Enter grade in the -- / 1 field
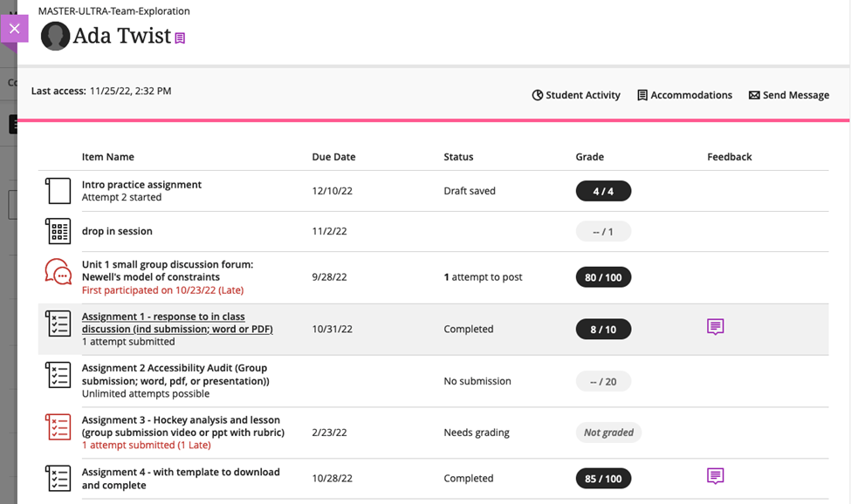The width and height of the screenshot is (851, 504). pos(603,231)
